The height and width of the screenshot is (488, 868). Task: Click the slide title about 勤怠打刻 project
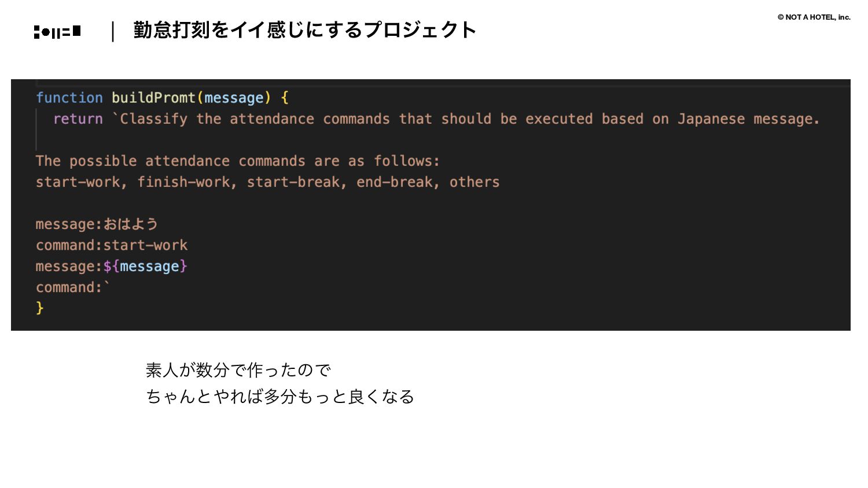point(305,30)
